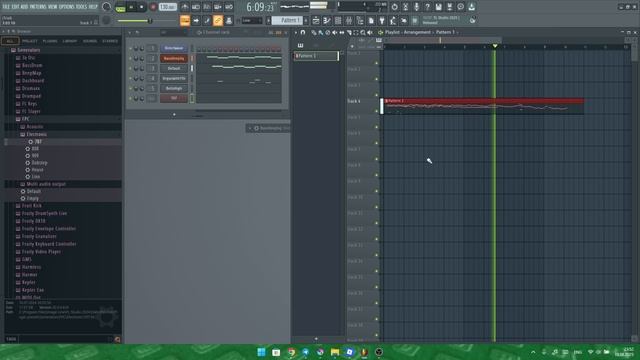This screenshot has height=360, width=640.
Task: Click the next pattern arrow right of Pattern 1
Action: click(x=306, y=20)
